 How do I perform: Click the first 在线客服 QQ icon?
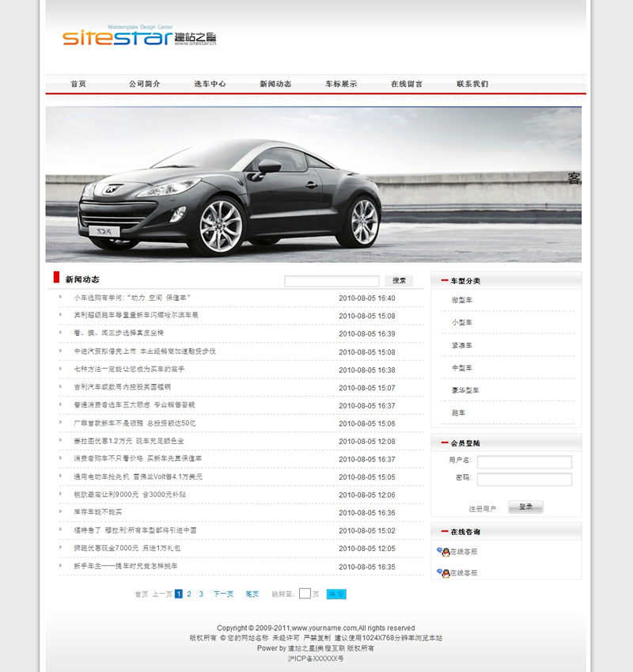[x=442, y=552]
